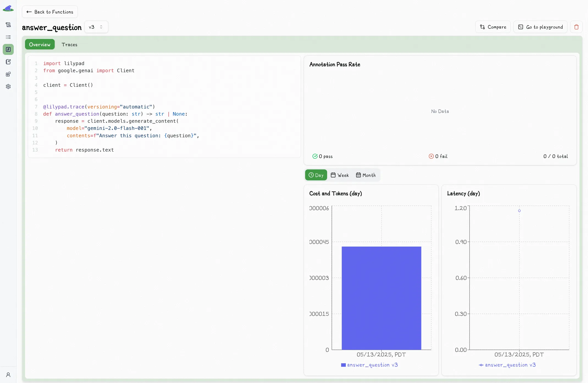Enable Month view for charts

(366, 175)
